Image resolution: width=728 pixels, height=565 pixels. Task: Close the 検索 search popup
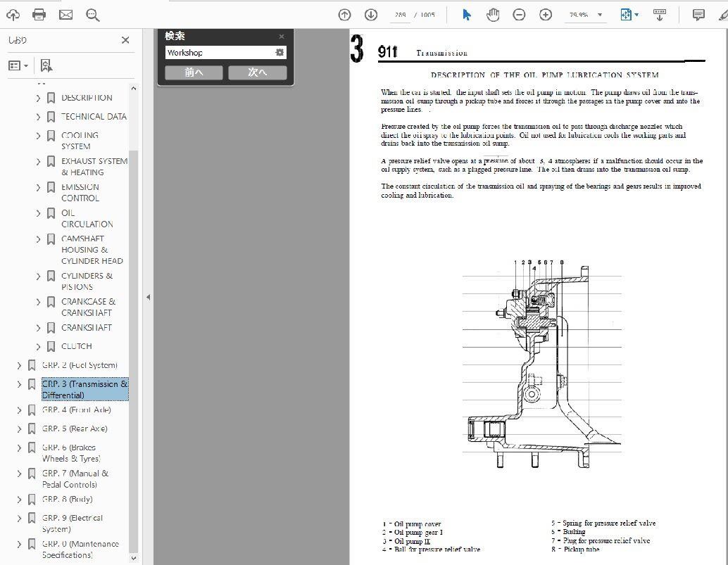(x=282, y=37)
